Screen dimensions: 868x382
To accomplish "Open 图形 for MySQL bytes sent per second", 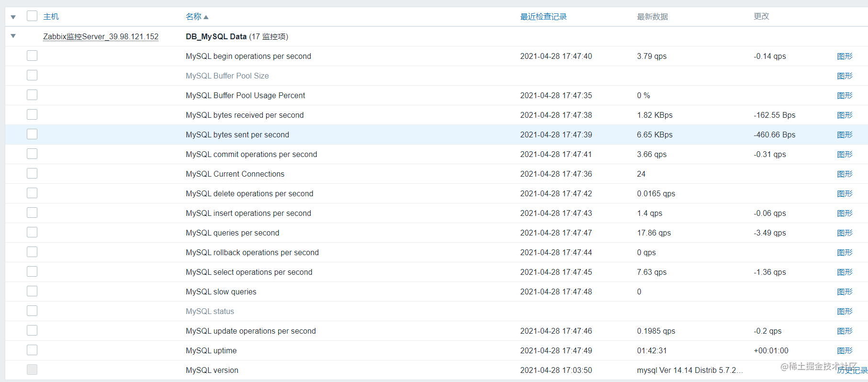I will pyautogui.click(x=845, y=135).
